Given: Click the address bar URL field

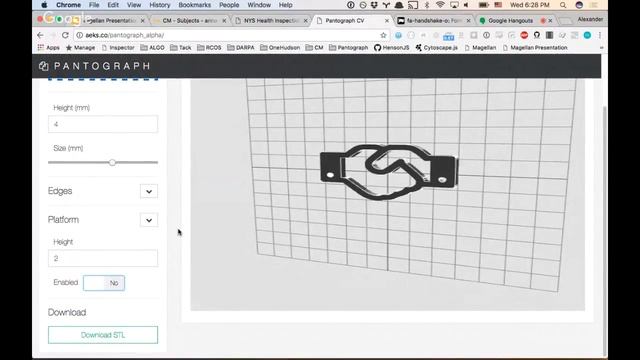Looking at the screenshot, I should (231, 35).
